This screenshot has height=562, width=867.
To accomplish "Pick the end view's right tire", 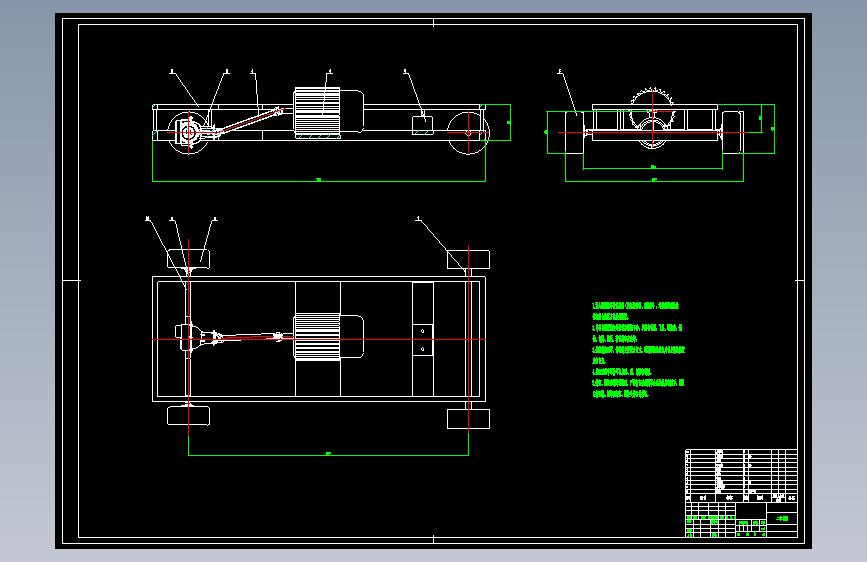I will 733,133.
